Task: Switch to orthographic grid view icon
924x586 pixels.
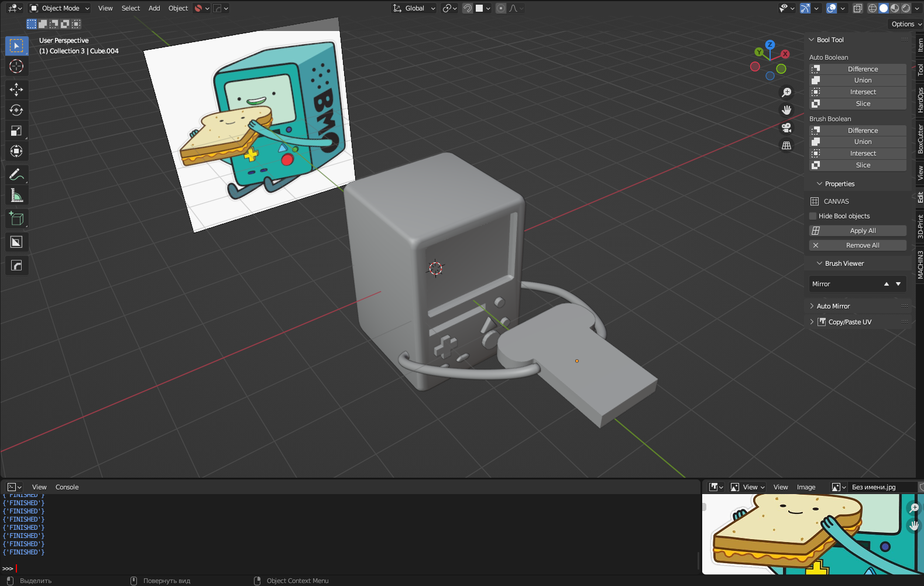Action: (786, 145)
